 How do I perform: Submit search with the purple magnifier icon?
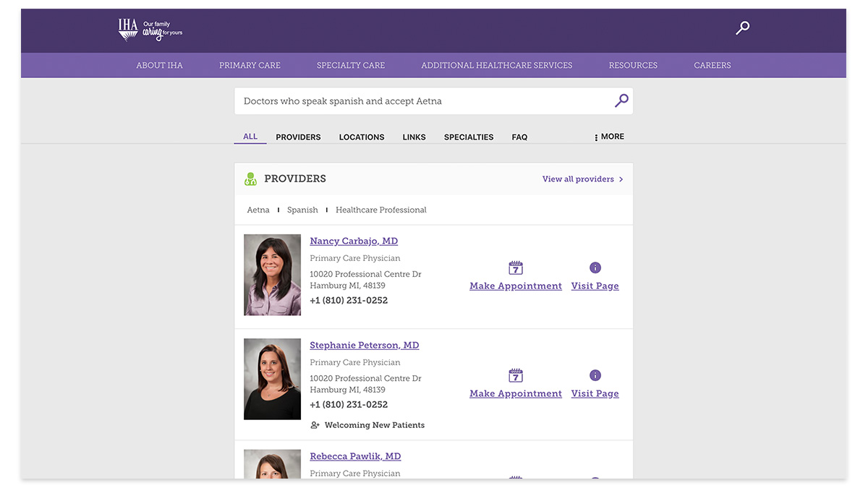621,101
